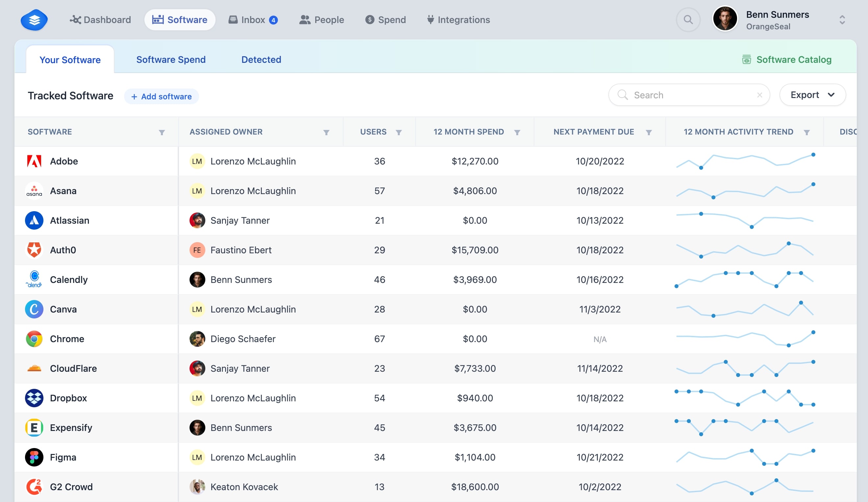Expand the Export dropdown
This screenshot has width=868, height=502.
(812, 95)
